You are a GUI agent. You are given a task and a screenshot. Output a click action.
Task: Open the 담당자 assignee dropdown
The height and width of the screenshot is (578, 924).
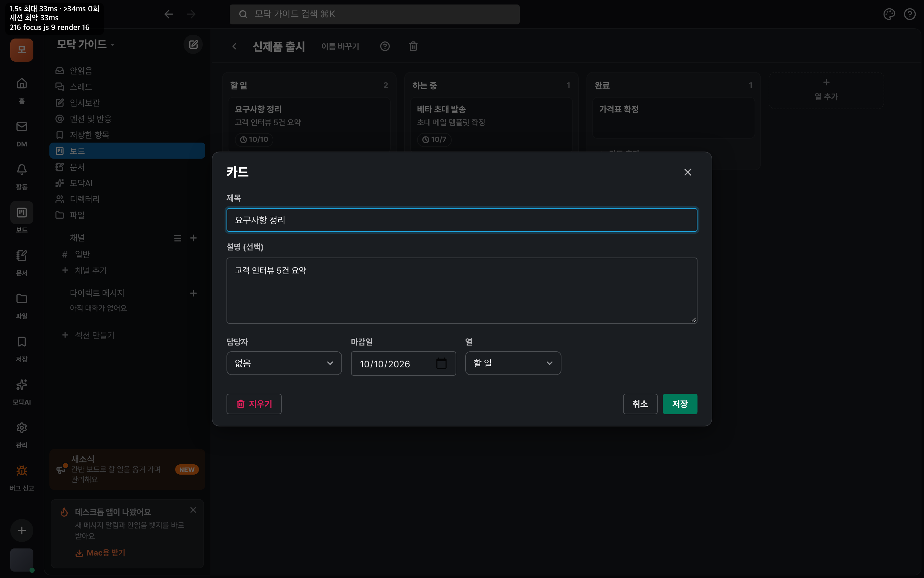coord(284,363)
